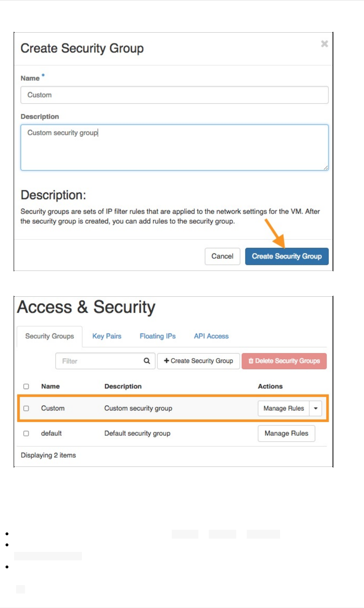Tick the default security group checkbox
This screenshot has width=364, height=608.
pos(26,433)
